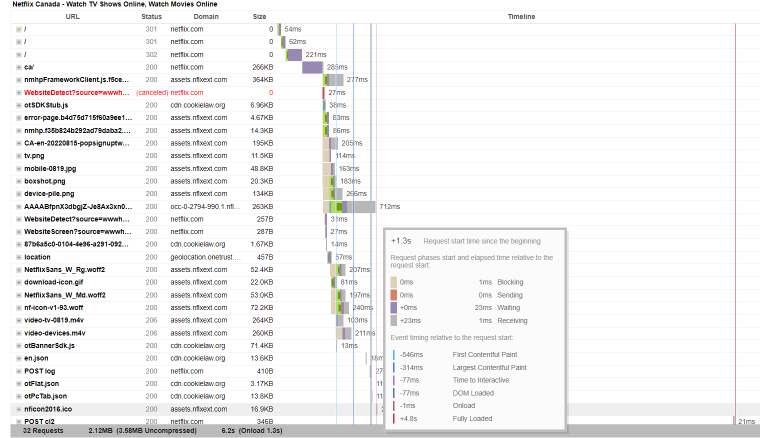Expand the location request row
This screenshot has height=438, width=760.
click(18, 257)
